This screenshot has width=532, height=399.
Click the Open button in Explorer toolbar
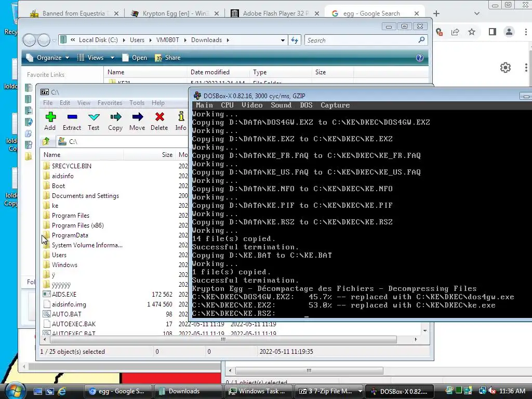pyautogui.click(x=135, y=58)
